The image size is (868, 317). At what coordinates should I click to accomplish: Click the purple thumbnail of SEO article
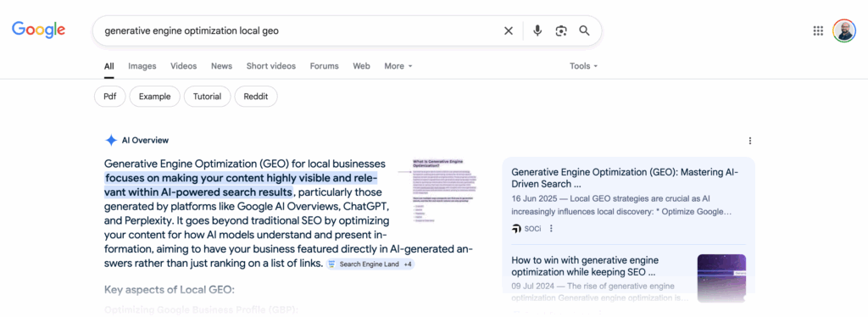tap(721, 278)
